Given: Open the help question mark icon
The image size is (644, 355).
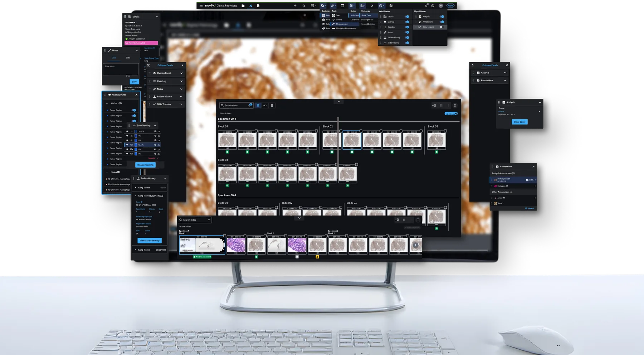Looking at the screenshot, I should 433,6.
